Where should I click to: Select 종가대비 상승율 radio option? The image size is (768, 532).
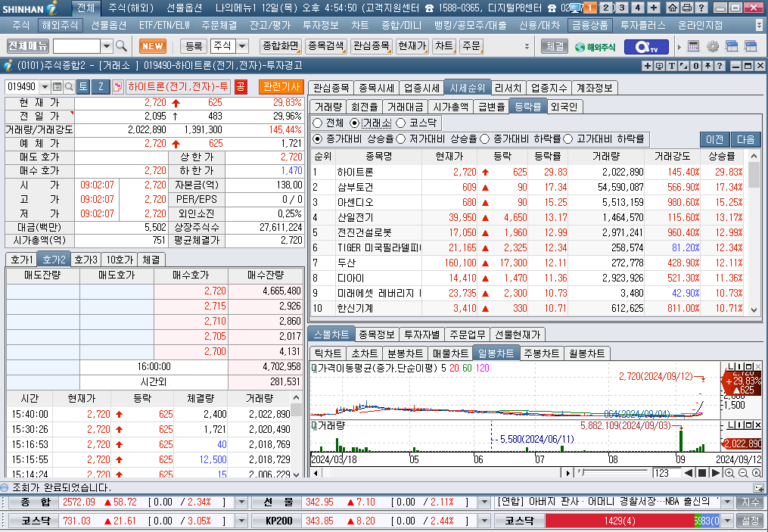(x=318, y=139)
